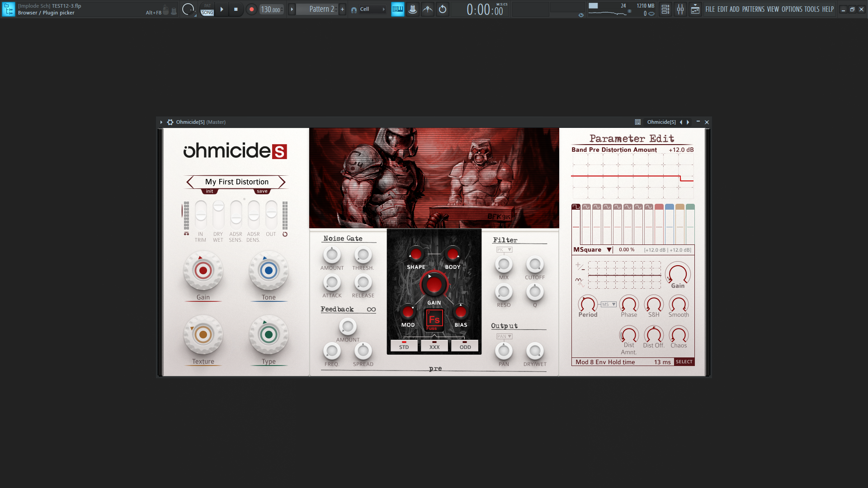Click the red Gain macro knob
Image resolution: width=868 pixels, height=488 pixels.
[203, 271]
